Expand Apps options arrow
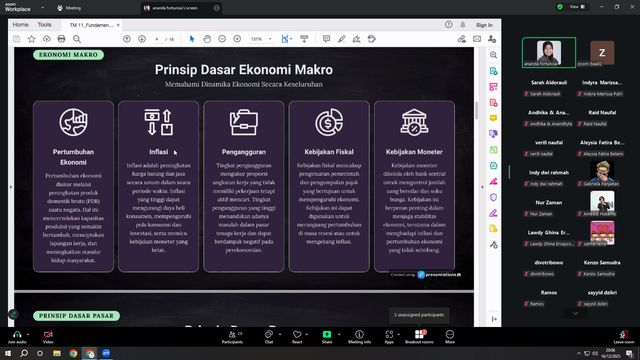640x360 pixels. point(398,334)
